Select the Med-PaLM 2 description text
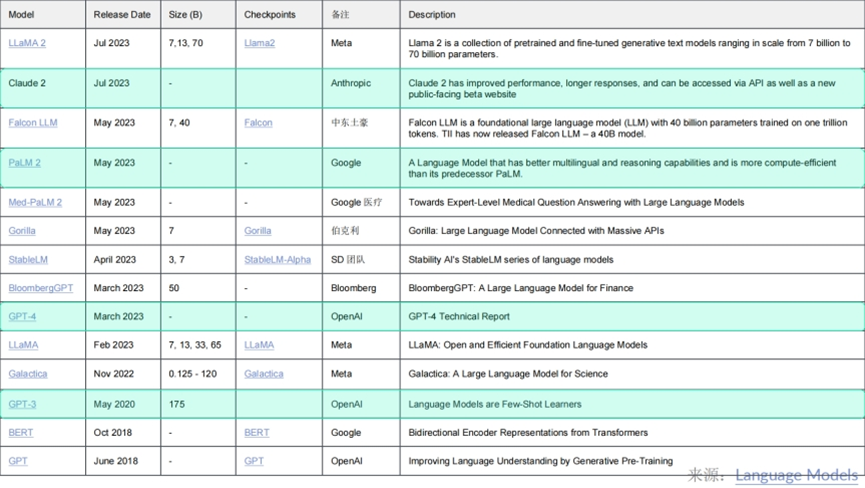This screenshot has width=865, height=488. point(576,202)
